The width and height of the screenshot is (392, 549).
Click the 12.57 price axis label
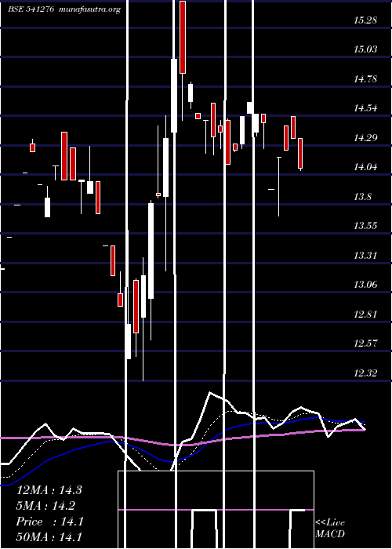click(365, 344)
